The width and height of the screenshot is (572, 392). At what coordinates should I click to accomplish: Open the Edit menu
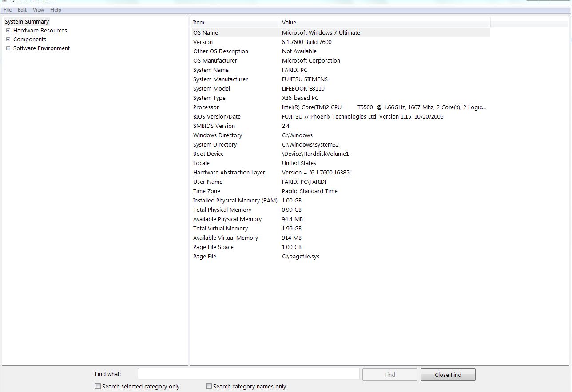[x=22, y=9]
